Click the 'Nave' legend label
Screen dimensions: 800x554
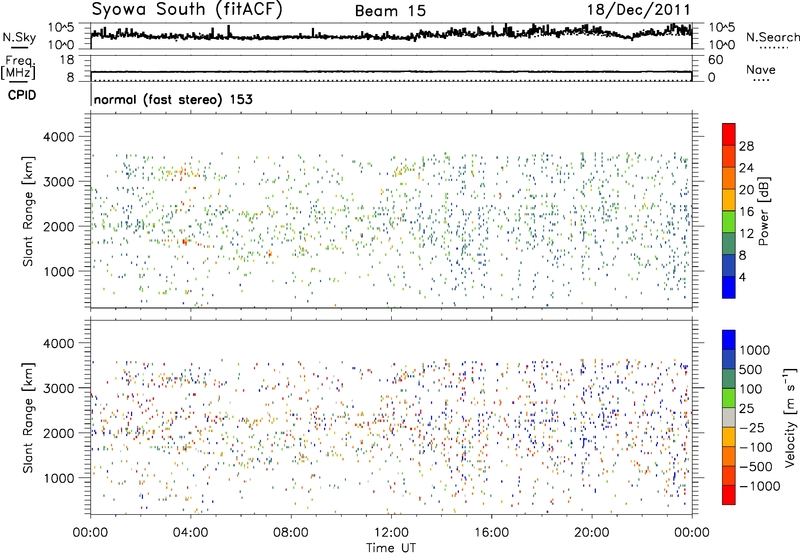click(x=761, y=69)
